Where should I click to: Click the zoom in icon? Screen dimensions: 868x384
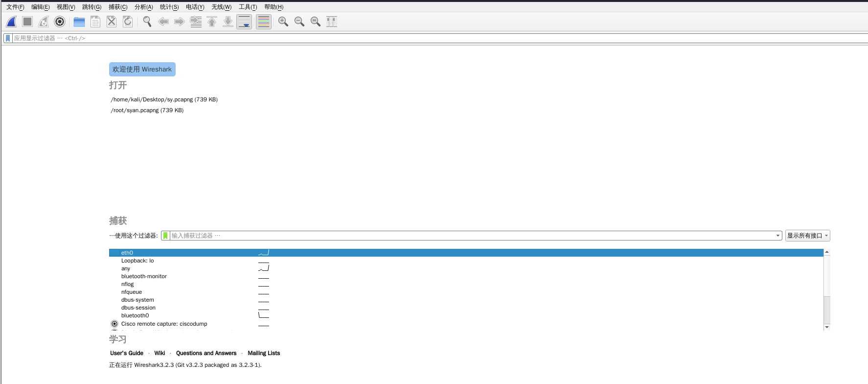[x=283, y=22]
